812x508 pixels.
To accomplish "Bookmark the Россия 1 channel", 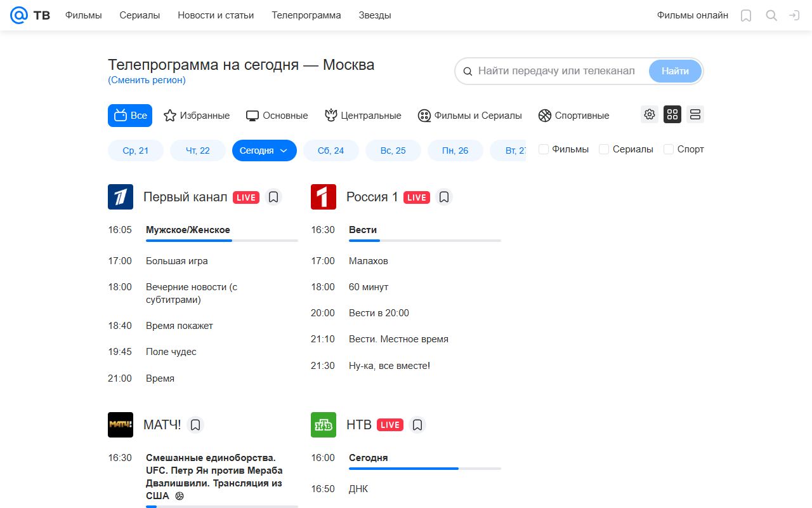I will [x=444, y=197].
